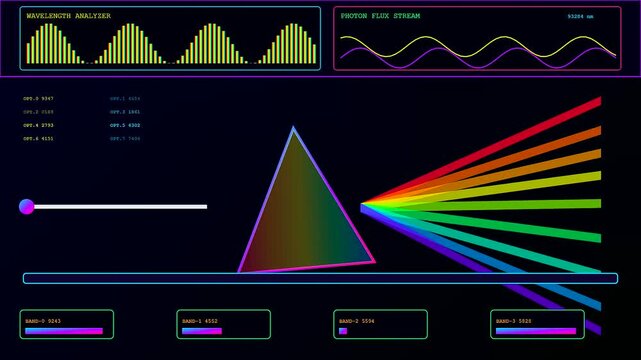
Task: Click the PHOTON FLUX STREAM title
Action: pos(380,16)
